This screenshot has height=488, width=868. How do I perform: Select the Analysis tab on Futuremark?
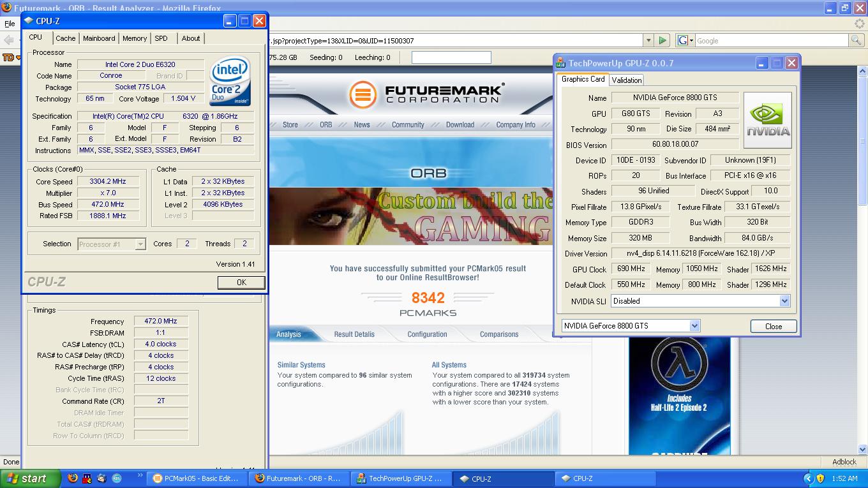288,334
